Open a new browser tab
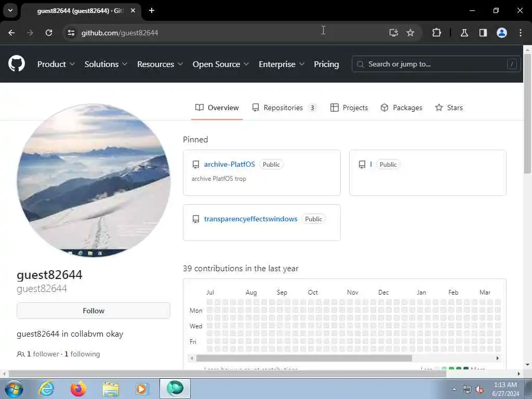The image size is (532, 399). 152,10
